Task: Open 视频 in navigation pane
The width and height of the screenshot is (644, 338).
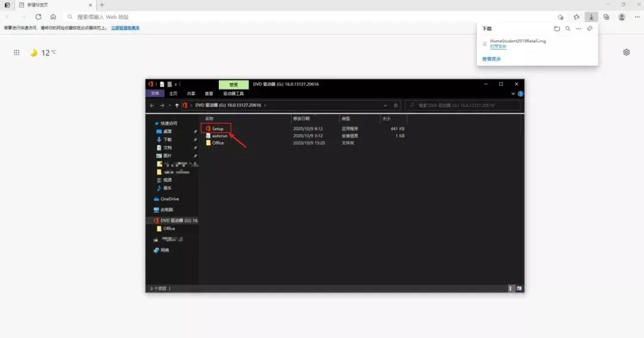Action: pyautogui.click(x=164, y=180)
